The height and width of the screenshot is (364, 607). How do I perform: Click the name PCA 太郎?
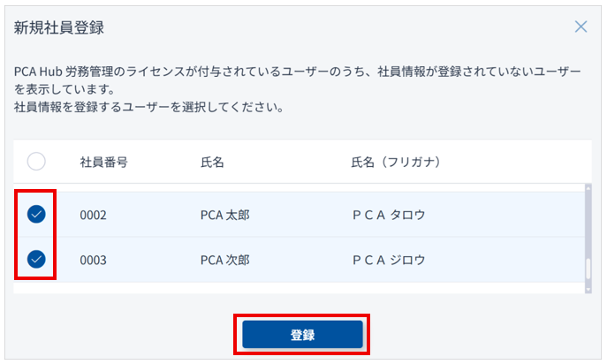click(x=224, y=214)
